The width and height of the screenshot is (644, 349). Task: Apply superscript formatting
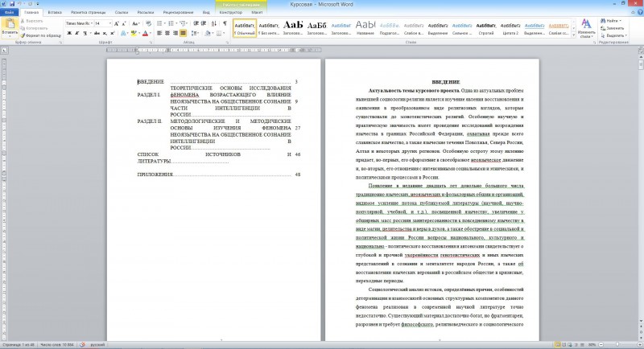112,33
